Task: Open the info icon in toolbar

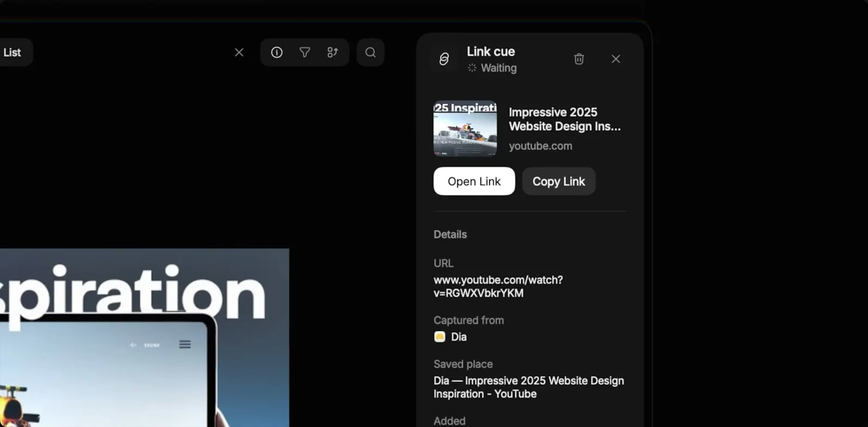Action: click(x=277, y=52)
